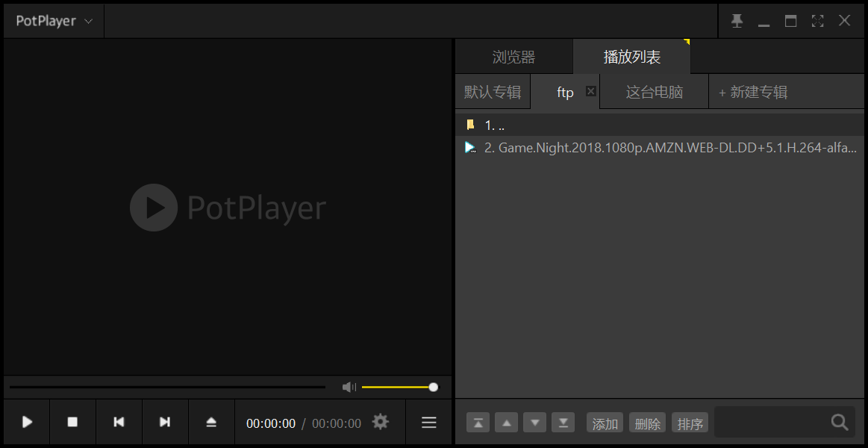
Task: Start playback with the Play button
Action: click(x=27, y=422)
